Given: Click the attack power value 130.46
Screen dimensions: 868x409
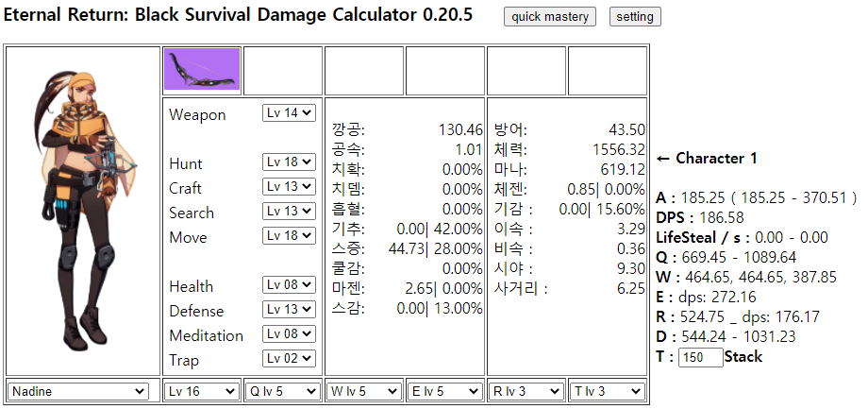Looking at the screenshot, I should tap(460, 129).
